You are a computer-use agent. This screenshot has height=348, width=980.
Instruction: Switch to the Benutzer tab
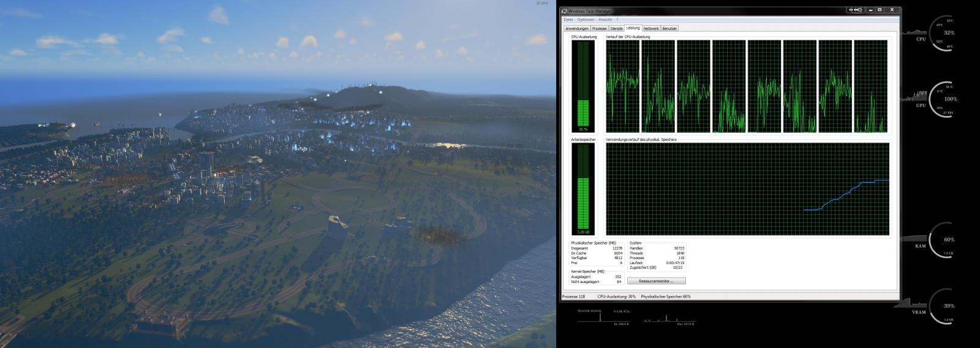coord(669,28)
